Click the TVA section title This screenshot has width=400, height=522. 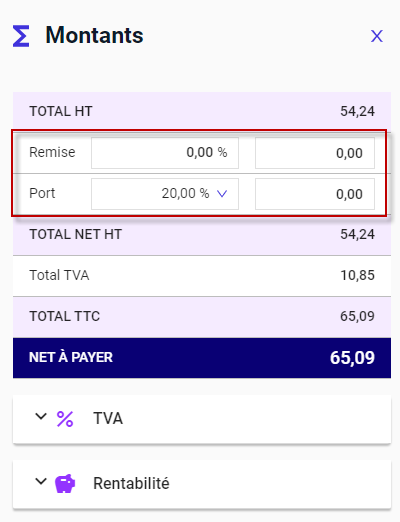pyautogui.click(x=108, y=419)
